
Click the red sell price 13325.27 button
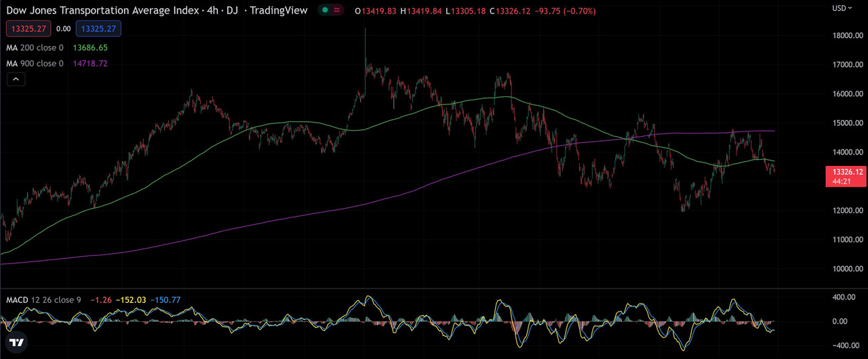pos(27,29)
